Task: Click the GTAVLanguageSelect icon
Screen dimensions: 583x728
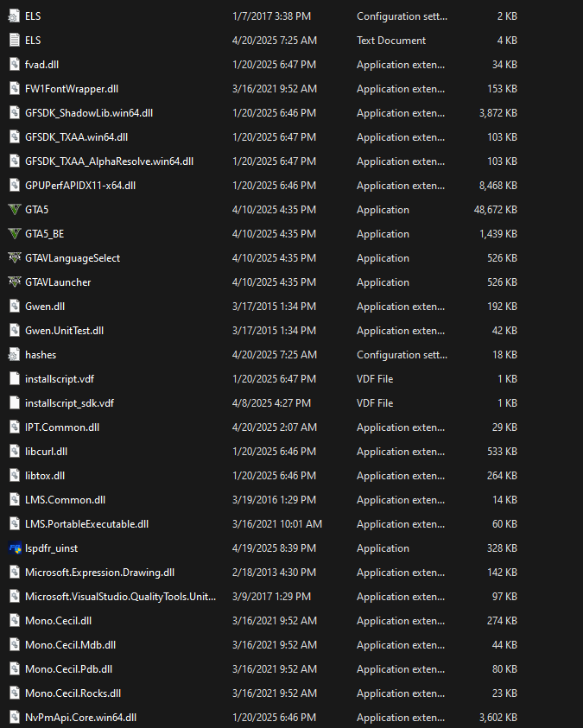Action: coord(15,257)
